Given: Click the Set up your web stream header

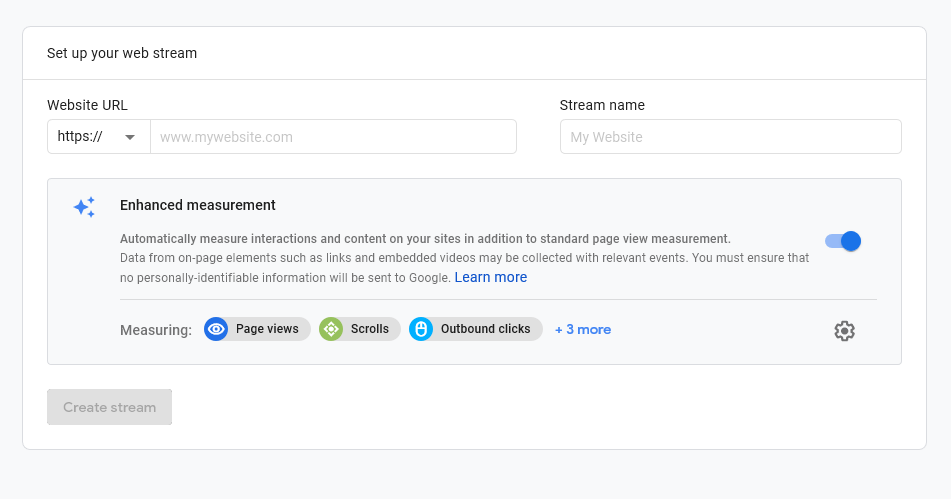Looking at the screenshot, I should [122, 53].
